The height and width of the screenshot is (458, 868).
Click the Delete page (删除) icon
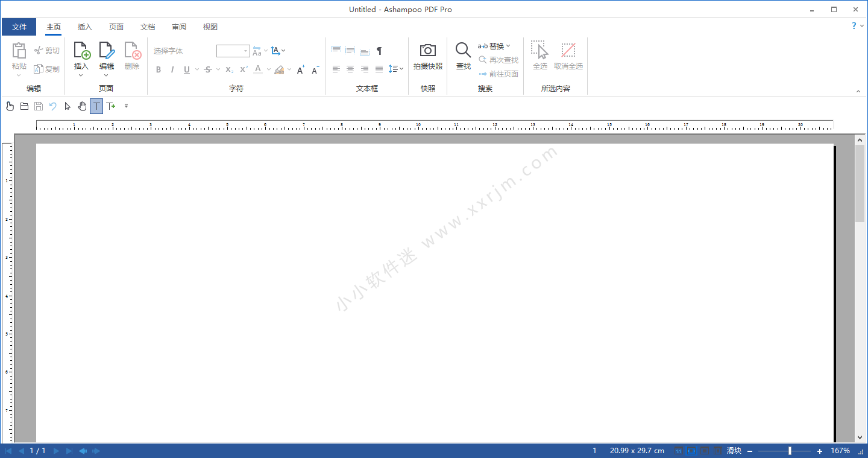tap(132, 50)
